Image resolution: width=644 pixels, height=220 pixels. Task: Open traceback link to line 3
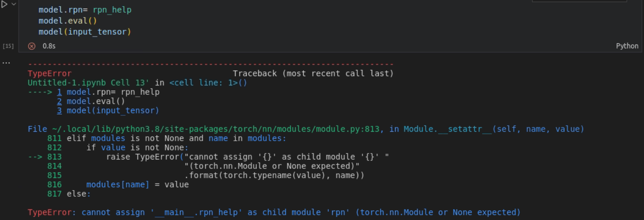tap(59, 111)
